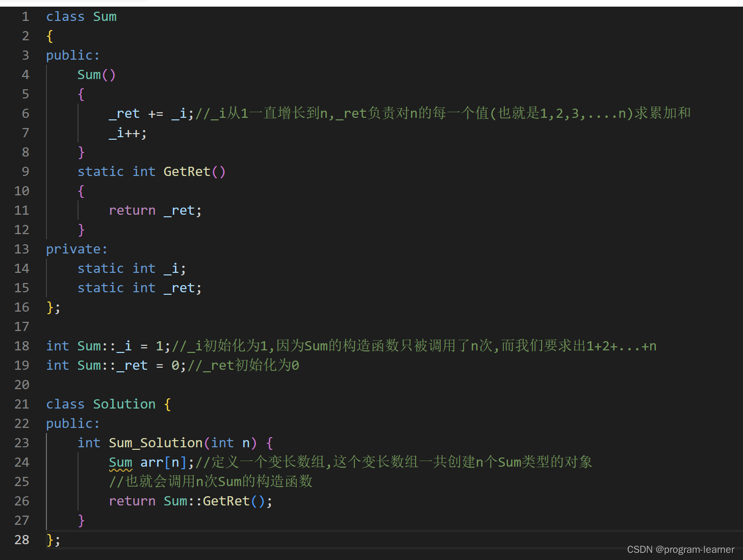Viewport: 743px width, 560px height.
Task: Click the closing '};' on line 16
Action: pyautogui.click(x=54, y=308)
